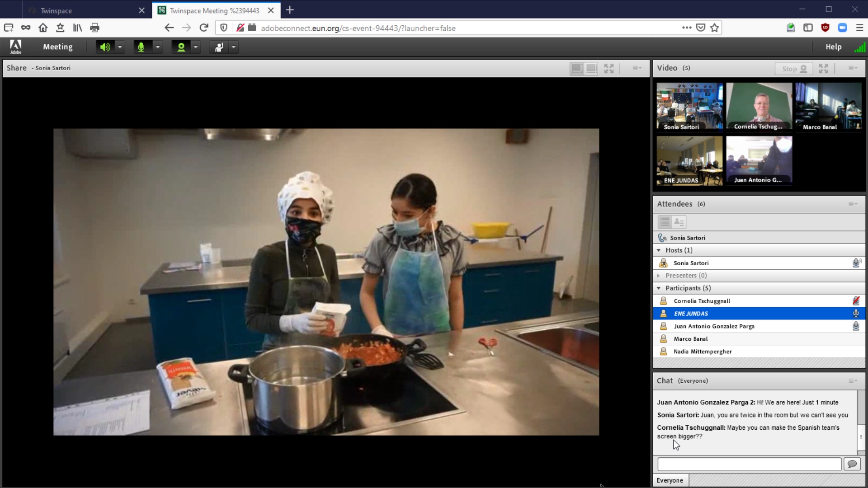Open Attendees pod options menu
The image size is (868, 488).
[x=853, y=204]
